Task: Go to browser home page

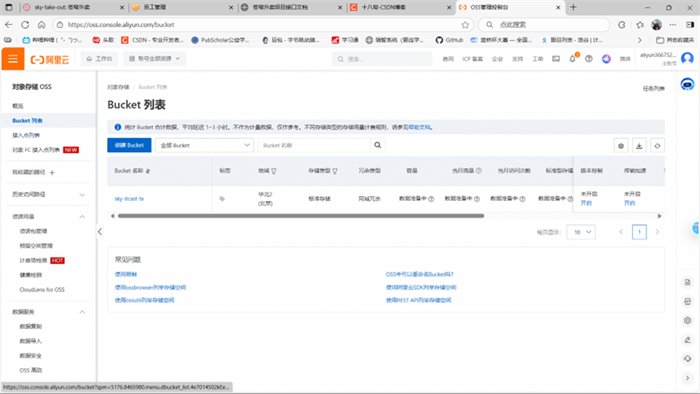Action: pos(42,25)
